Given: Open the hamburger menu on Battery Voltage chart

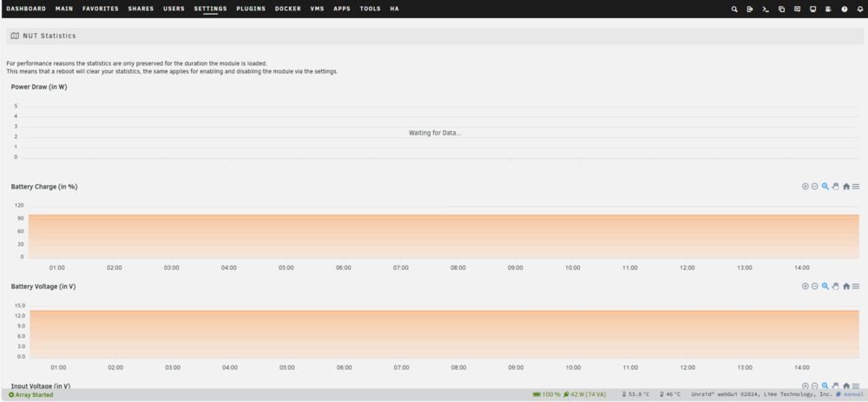Looking at the screenshot, I should click(x=856, y=287).
